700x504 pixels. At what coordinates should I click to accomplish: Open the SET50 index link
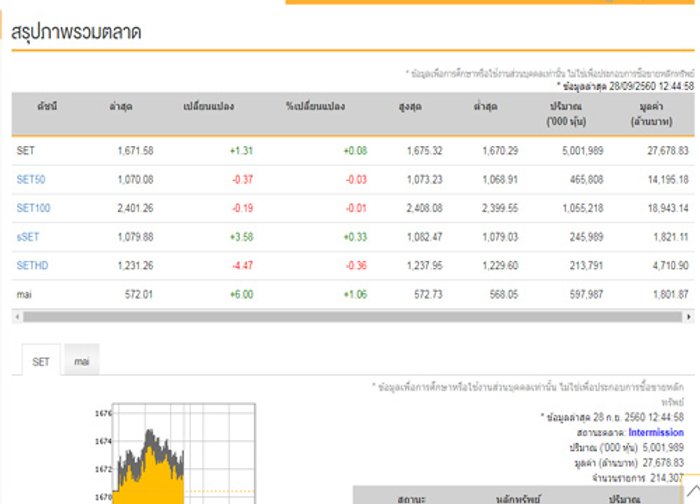point(31,179)
